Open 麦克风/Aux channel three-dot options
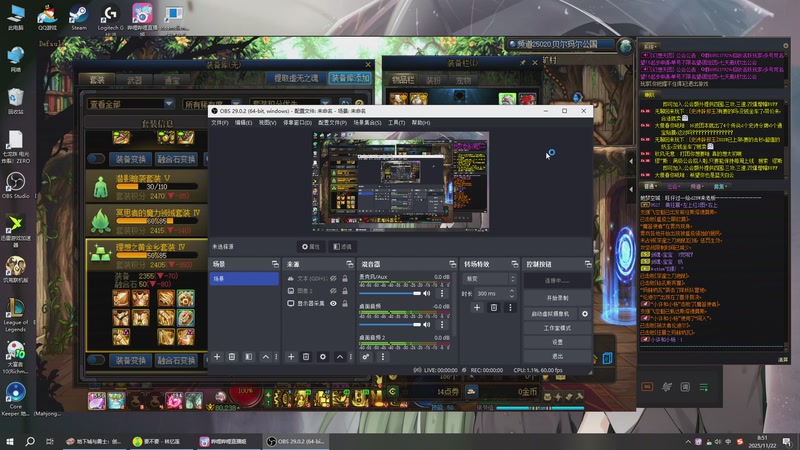 click(x=442, y=293)
